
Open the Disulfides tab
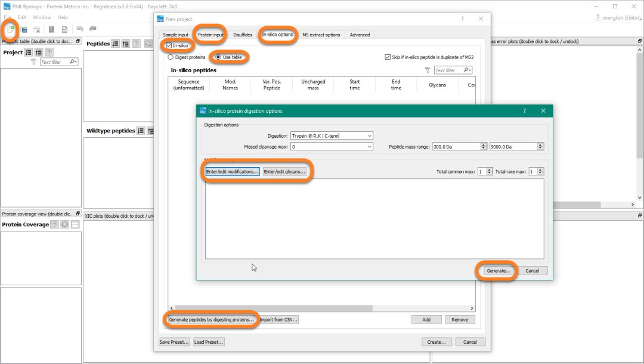[x=243, y=35]
